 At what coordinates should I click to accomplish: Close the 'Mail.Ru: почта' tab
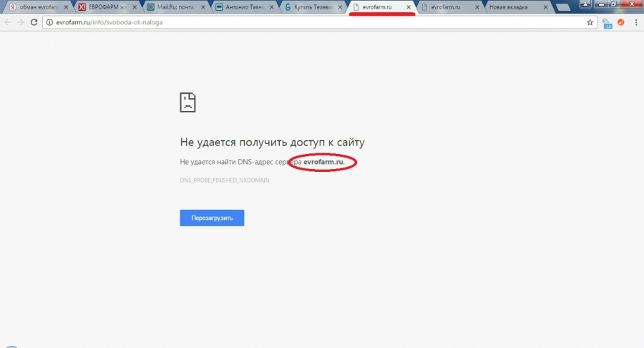(203, 7)
